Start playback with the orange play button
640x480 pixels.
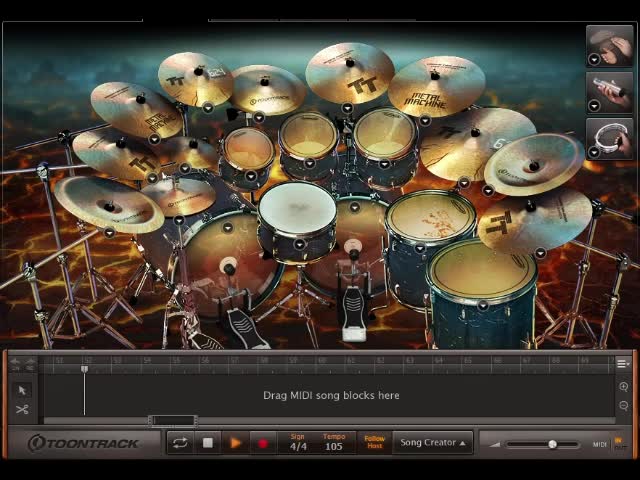tap(235, 443)
